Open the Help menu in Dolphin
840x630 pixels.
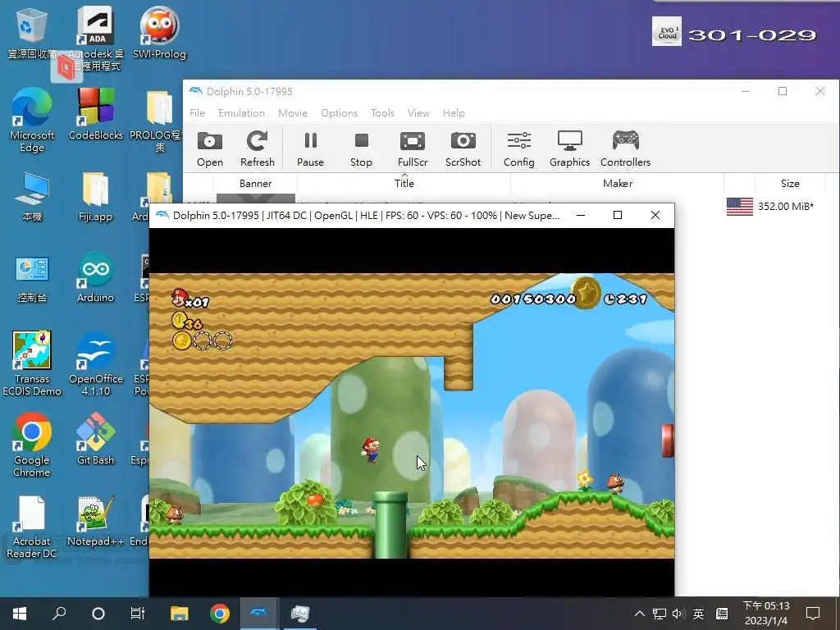coord(454,113)
